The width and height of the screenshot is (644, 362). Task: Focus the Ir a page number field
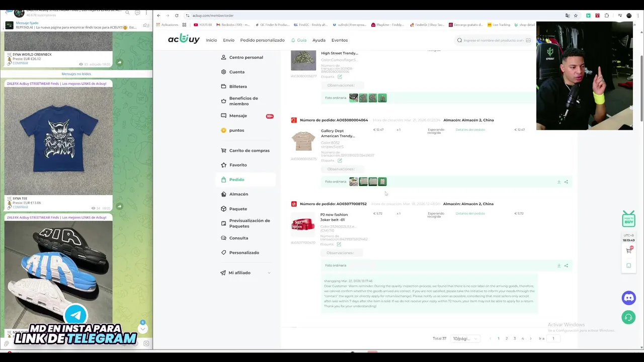[554, 338]
